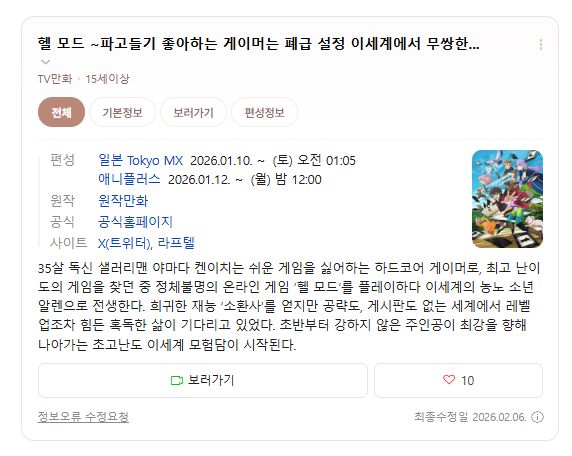This screenshot has width=572, height=456.
Task: Open the 애니플러스 channel link
Action: pyautogui.click(x=129, y=179)
